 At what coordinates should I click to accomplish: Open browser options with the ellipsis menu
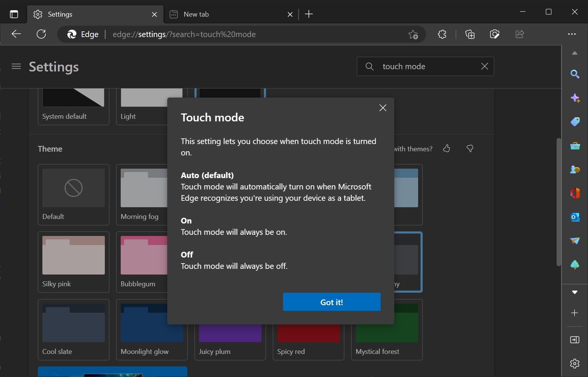pyautogui.click(x=572, y=34)
